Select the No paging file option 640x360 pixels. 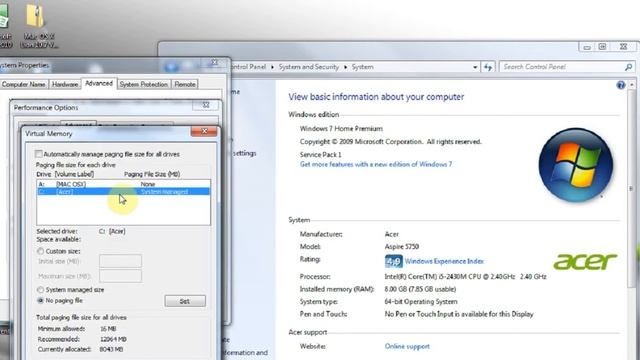40,300
